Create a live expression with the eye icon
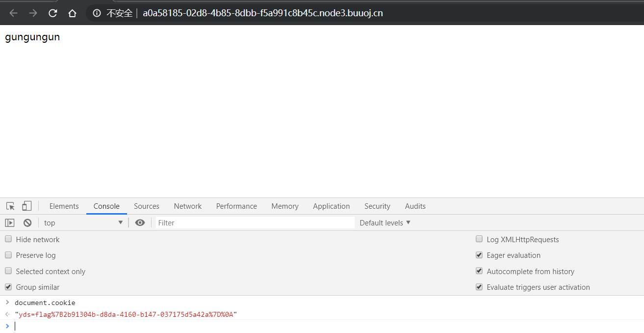The height and width of the screenshot is (333, 644). click(x=140, y=222)
